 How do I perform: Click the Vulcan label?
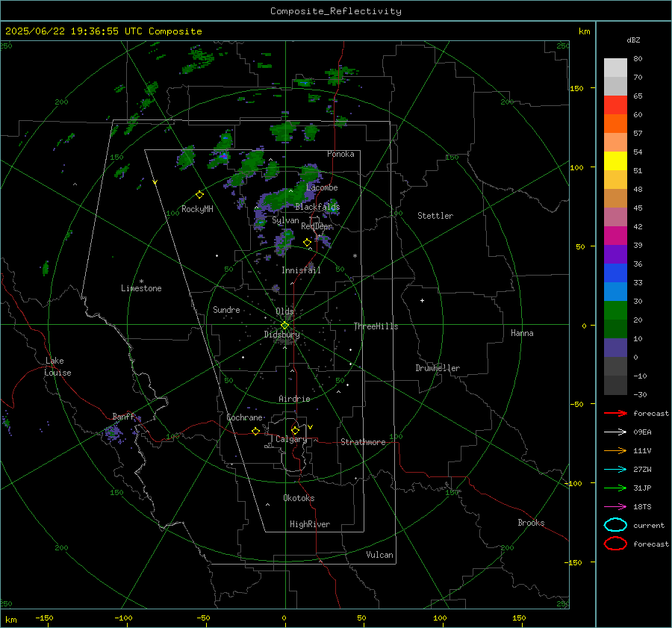(379, 555)
